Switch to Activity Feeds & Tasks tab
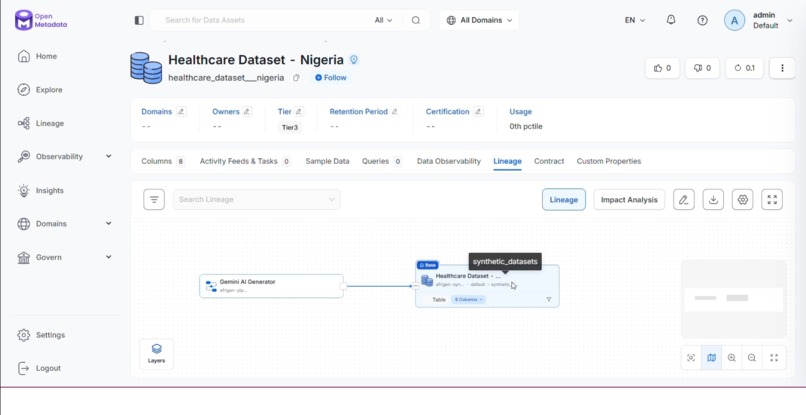 245,161
